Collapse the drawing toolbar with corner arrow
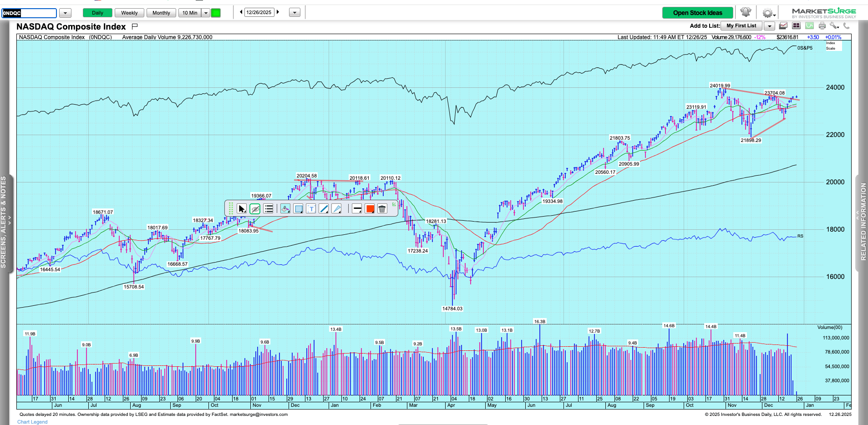The image size is (868, 425). (x=394, y=204)
